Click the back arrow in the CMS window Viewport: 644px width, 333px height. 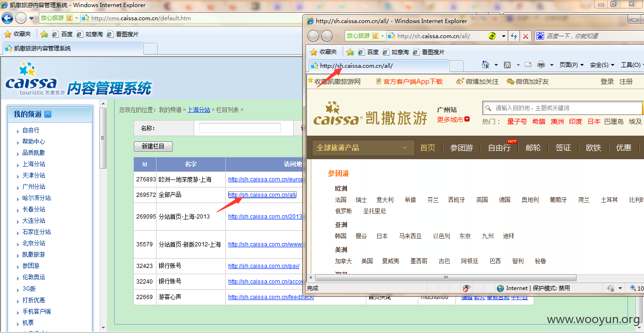click(x=8, y=18)
